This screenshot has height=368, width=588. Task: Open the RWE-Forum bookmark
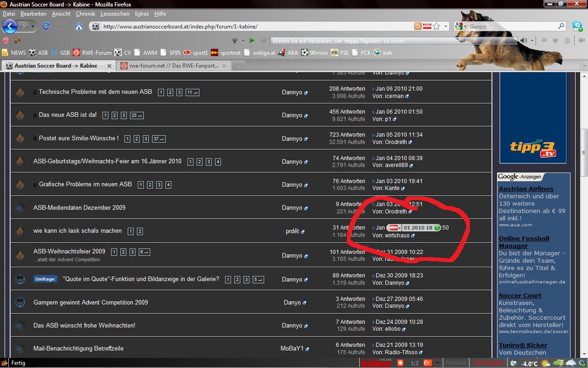click(92, 53)
